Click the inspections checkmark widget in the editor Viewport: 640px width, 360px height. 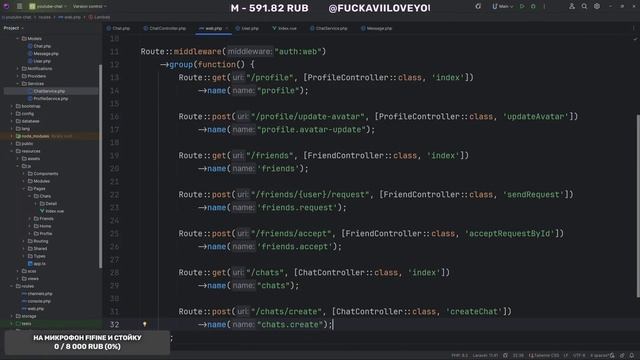tap(635, 39)
